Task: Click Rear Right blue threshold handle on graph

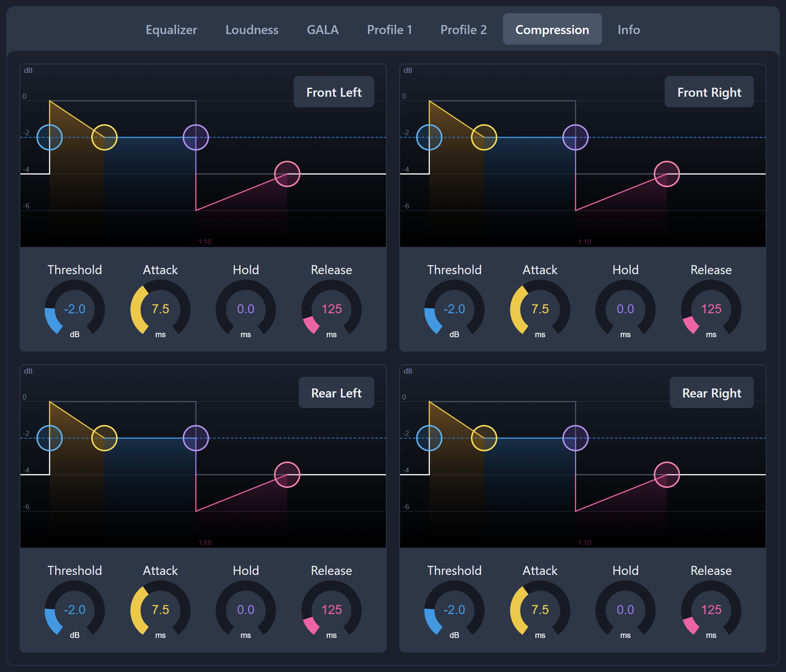Action: (x=429, y=438)
